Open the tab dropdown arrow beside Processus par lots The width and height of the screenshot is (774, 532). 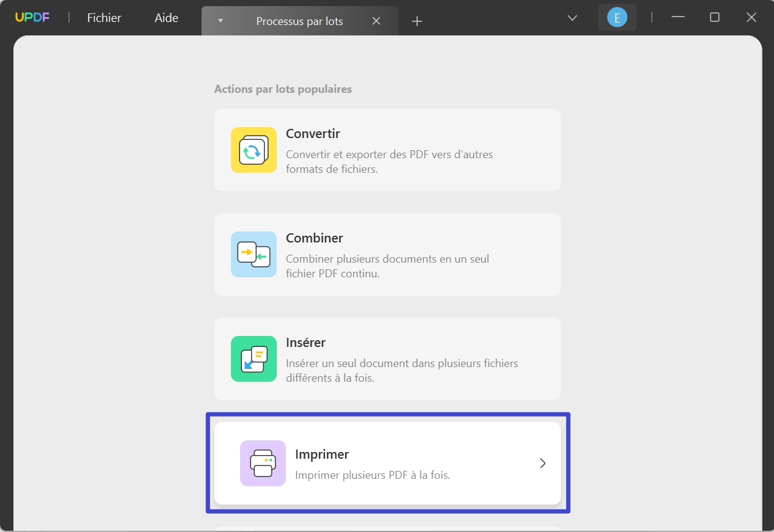[x=221, y=21]
